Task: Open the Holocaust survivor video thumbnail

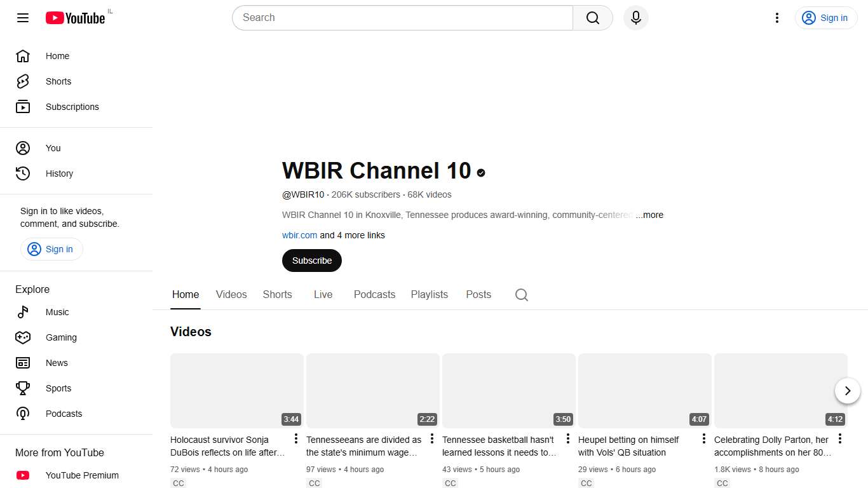Action: pos(236,390)
